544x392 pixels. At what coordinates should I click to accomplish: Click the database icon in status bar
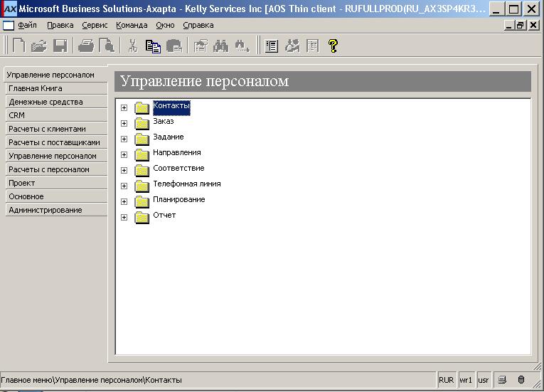pos(521,380)
